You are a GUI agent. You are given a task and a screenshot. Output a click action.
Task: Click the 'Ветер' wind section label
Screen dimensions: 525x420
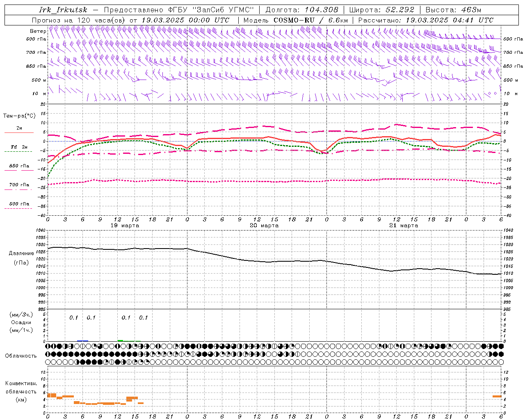38,31
